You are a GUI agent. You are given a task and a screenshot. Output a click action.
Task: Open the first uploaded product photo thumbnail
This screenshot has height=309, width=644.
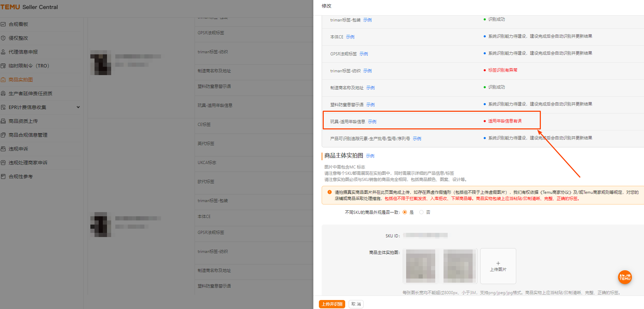click(420, 266)
